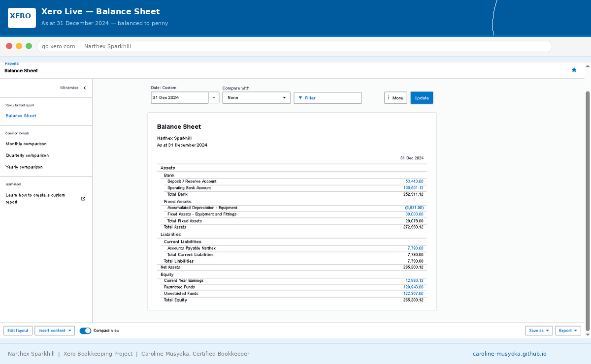The height and width of the screenshot is (364, 591).
Task: Click the Total Current Liabilities label
Action: (191, 255)
